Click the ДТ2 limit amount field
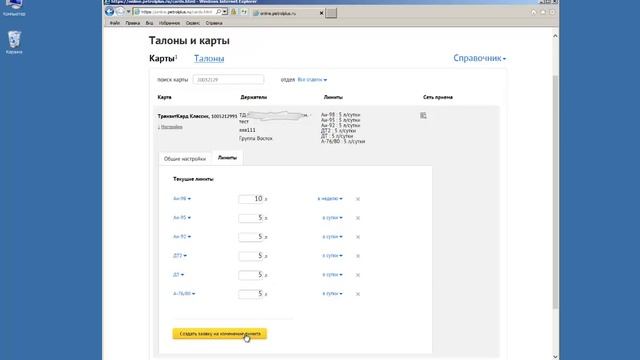This screenshot has height=360, width=640. [x=251, y=256]
